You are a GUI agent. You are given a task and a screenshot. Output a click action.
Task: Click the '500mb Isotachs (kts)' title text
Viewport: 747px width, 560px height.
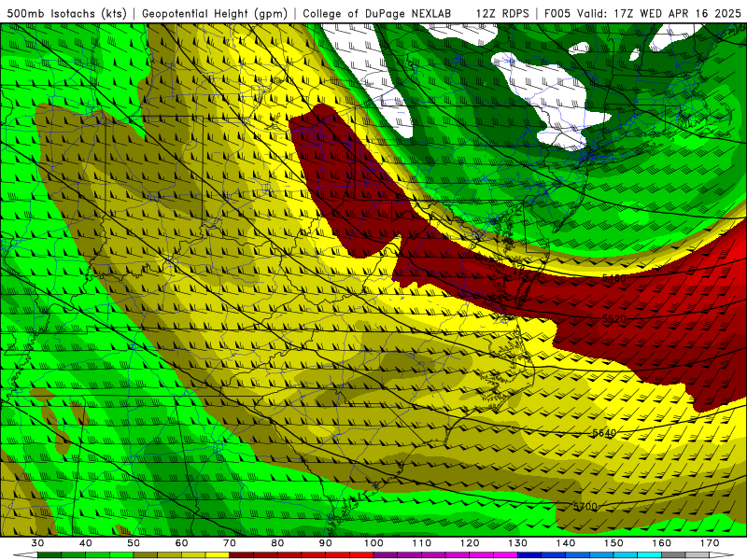coord(66,13)
